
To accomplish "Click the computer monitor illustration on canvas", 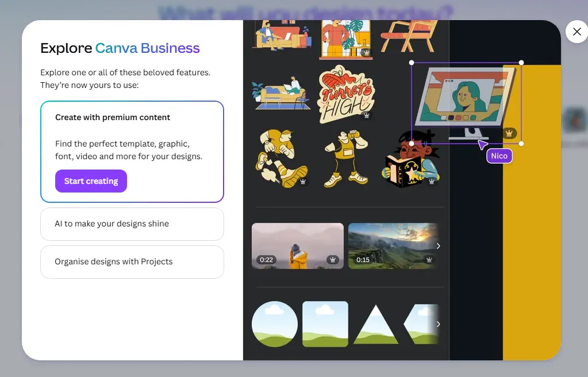I will point(466,102).
